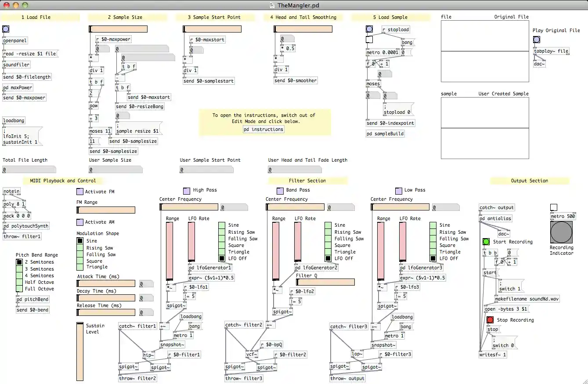Choose Full Octave pitch bend range
This screenshot has height=384, width=588.
tap(19, 289)
